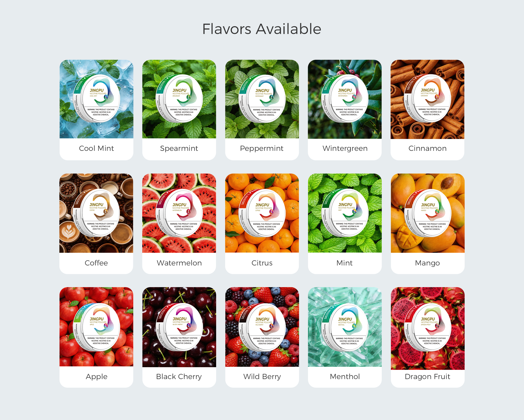
Task: Select the Cinnamon sticks product image
Action: (x=428, y=99)
